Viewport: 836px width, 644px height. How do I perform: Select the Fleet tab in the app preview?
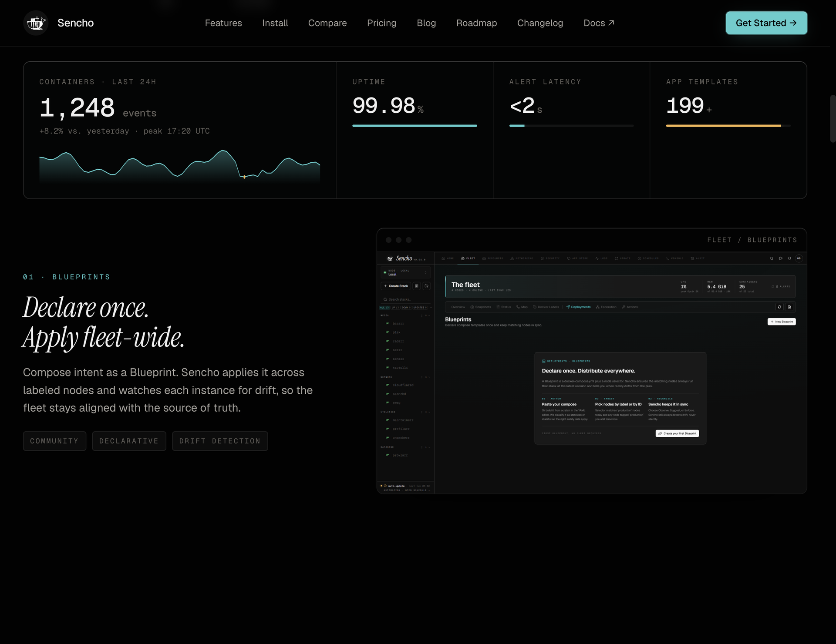click(x=468, y=258)
